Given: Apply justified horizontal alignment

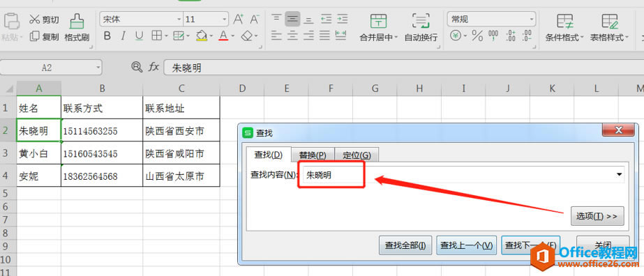Looking at the screenshot, I should (x=325, y=36).
